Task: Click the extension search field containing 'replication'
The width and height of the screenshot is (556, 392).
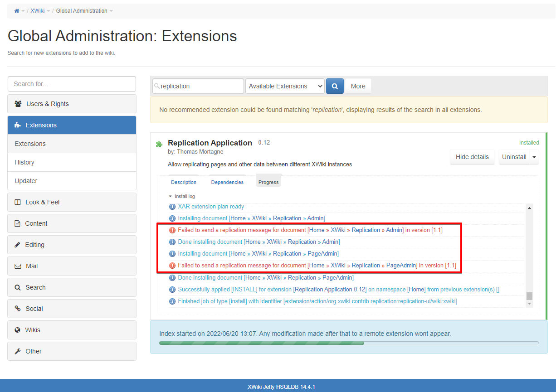Action: [x=198, y=86]
